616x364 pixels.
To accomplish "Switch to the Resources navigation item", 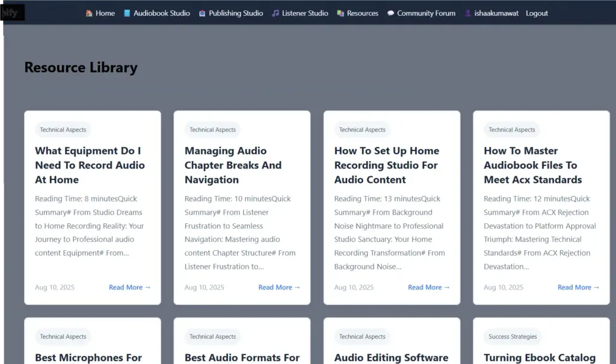I will pyautogui.click(x=362, y=13).
